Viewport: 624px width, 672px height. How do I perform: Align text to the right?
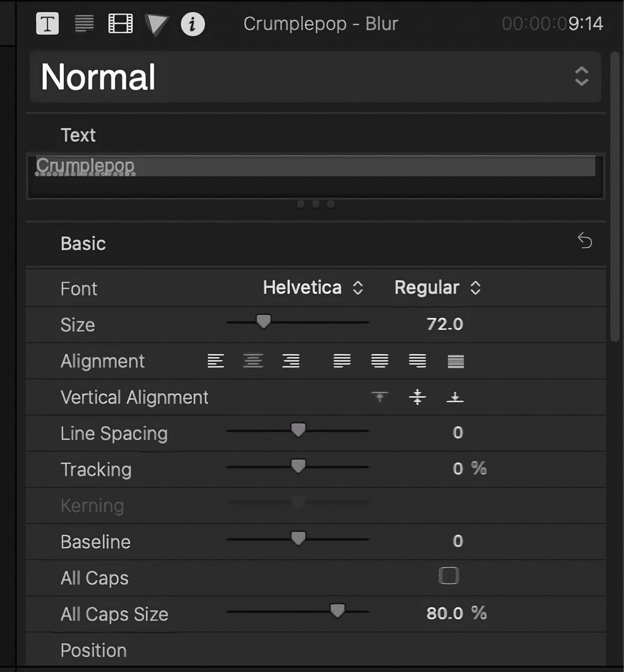(291, 361)
